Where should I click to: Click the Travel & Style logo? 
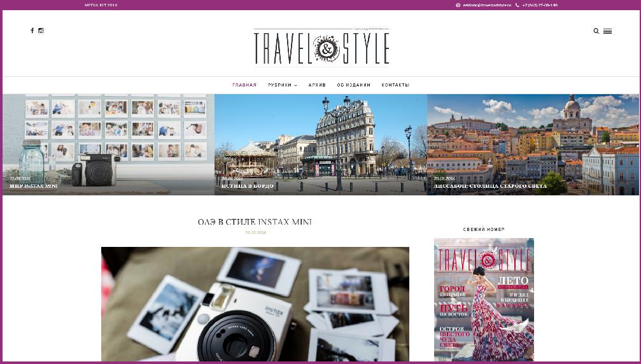pyautogui.click(x=321, y=46)
